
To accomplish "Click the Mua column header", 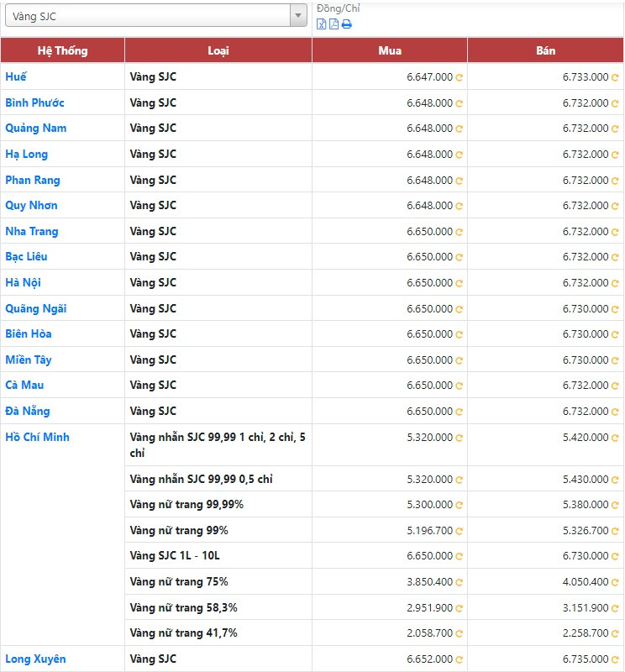I will tap(390, 50).
